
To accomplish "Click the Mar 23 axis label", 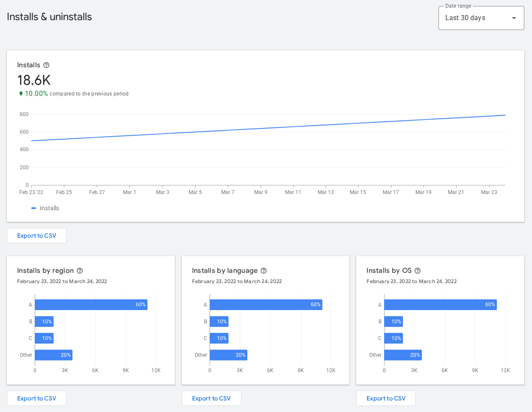I will click(489, 192).
